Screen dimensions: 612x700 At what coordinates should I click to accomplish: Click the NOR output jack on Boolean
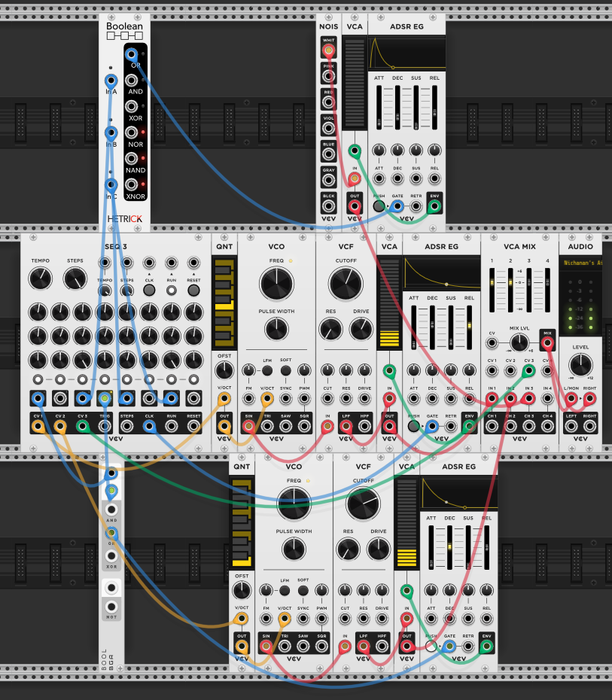131,132
